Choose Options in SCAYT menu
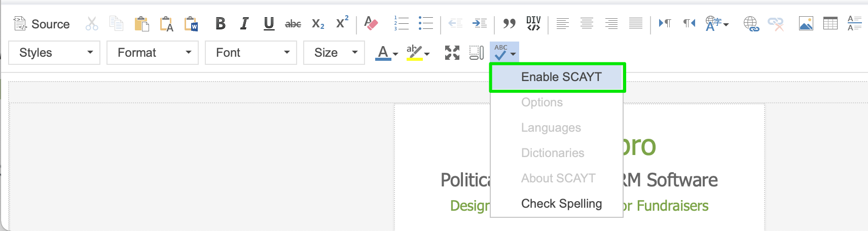868x231 pixels. (557, 102)
